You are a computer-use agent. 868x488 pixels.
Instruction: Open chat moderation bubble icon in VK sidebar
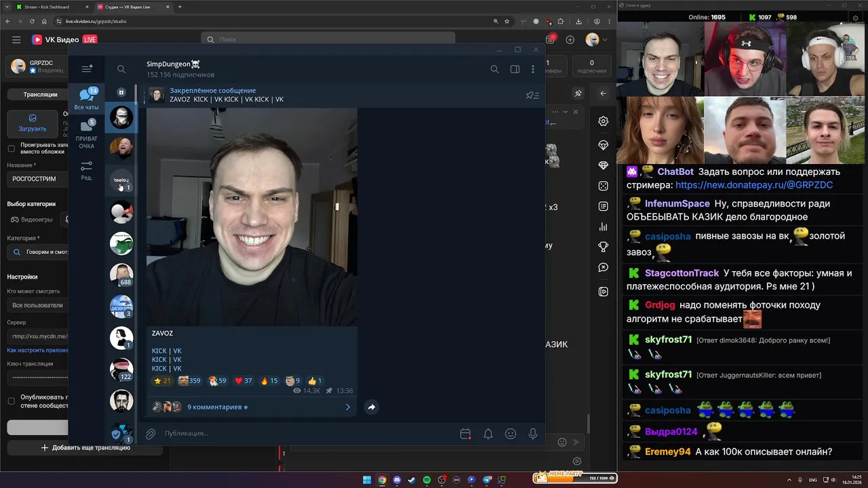click(x=603, y=268)
